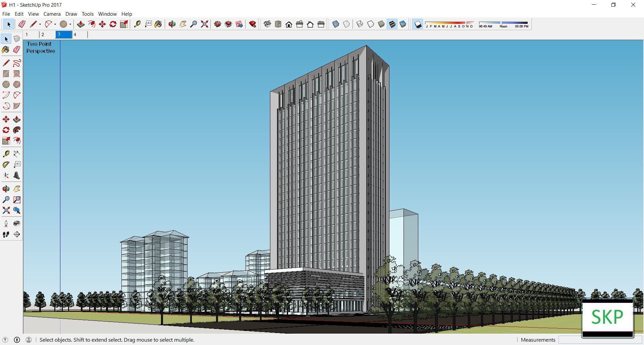
Task: Expand the Arc tool dropdown arrow
Action: click(x=55, y=24)
